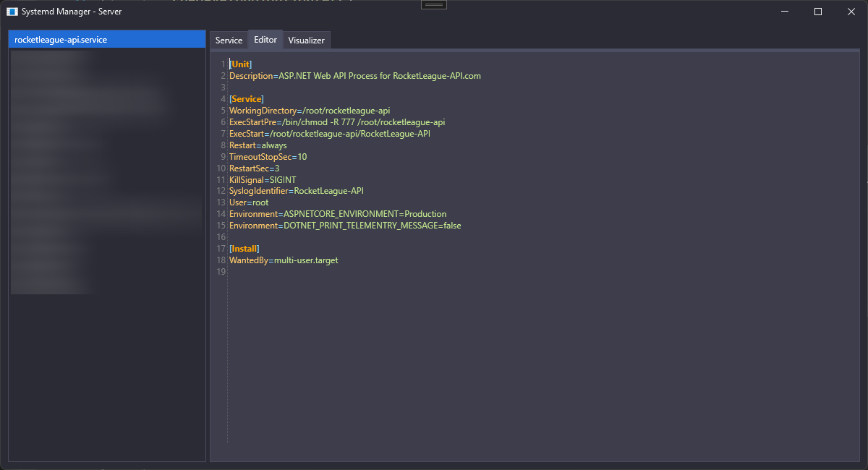
Task: Click the ExecStartPre chmod line
Action: 337,122
